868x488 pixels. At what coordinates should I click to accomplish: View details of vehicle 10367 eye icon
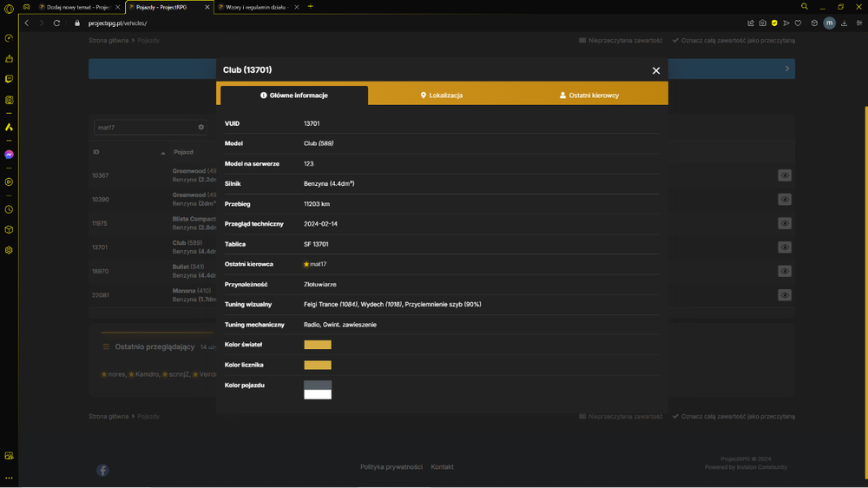click(785, 175)
